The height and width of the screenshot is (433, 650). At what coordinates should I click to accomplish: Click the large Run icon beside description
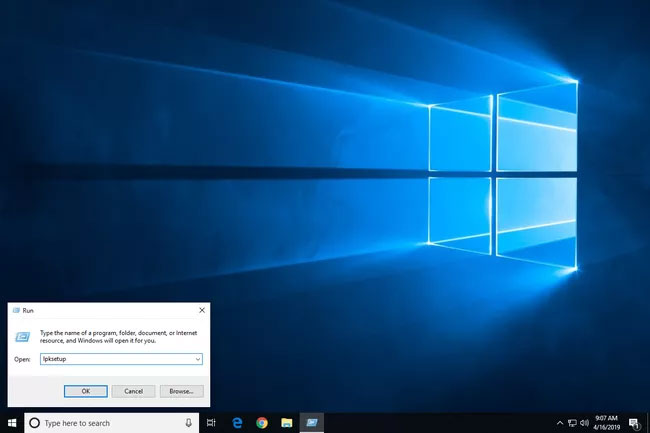(x=22, y=337)
